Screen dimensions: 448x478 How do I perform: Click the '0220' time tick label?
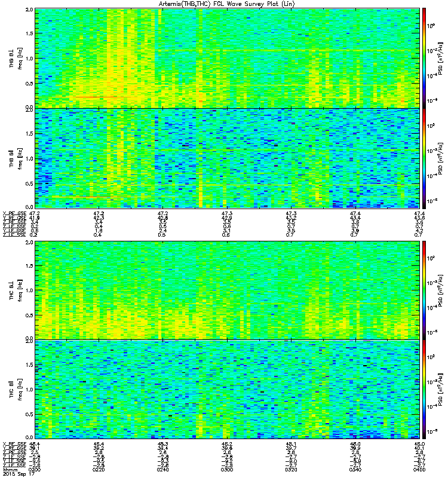click(99, 470)
